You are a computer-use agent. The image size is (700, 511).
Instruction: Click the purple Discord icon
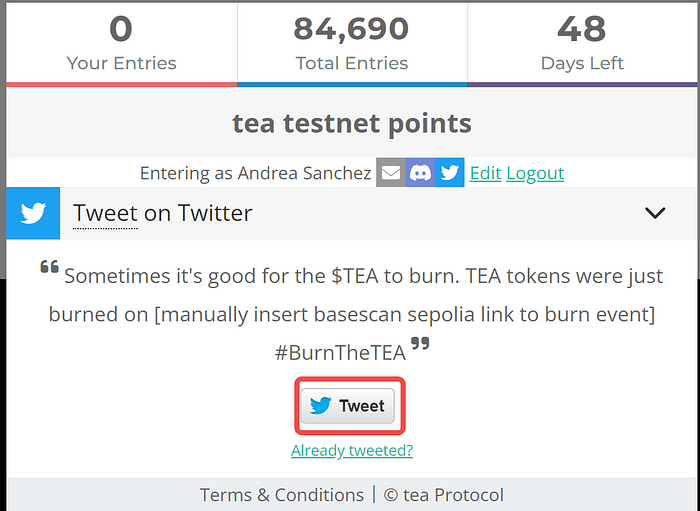coord(420,172)
